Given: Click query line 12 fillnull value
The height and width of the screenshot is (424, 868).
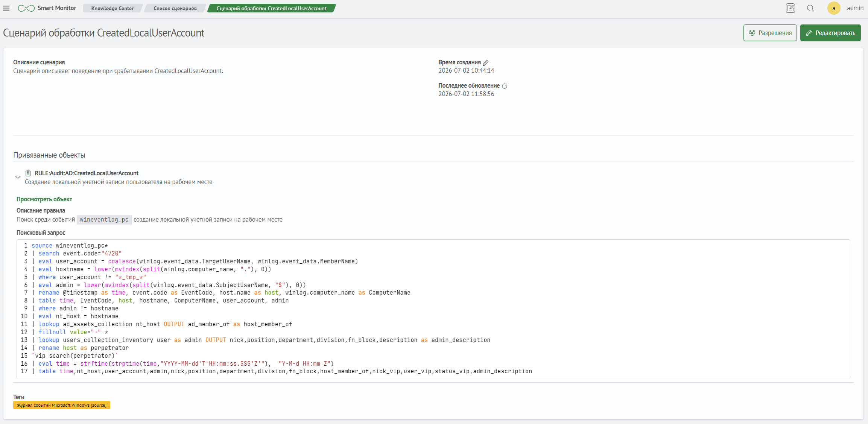Looking at the screenshot, I should tap(70, 332).
